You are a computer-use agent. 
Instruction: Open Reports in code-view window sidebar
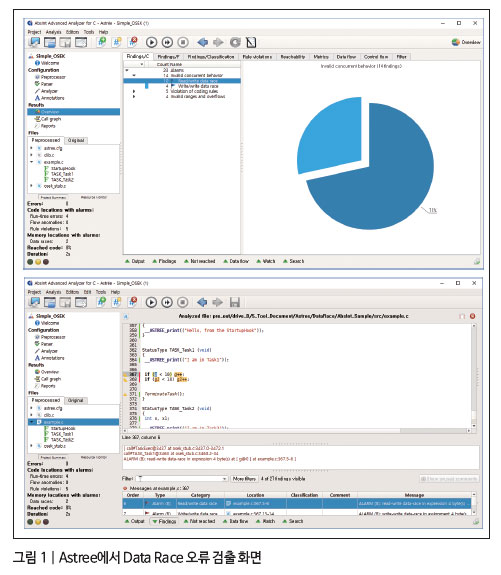(45, 386)
